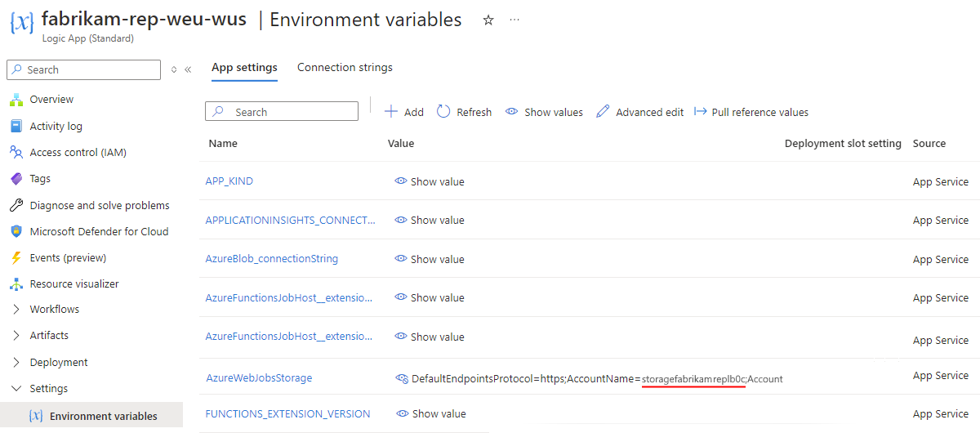The height and width of the screenshot is (433, 980).
Task: Open the AzureWebJobsStorage setting link
Action: click(259, 378)
